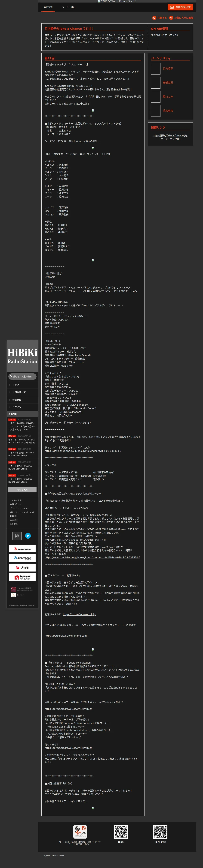Click the star favorite icon

pos(171,18)
